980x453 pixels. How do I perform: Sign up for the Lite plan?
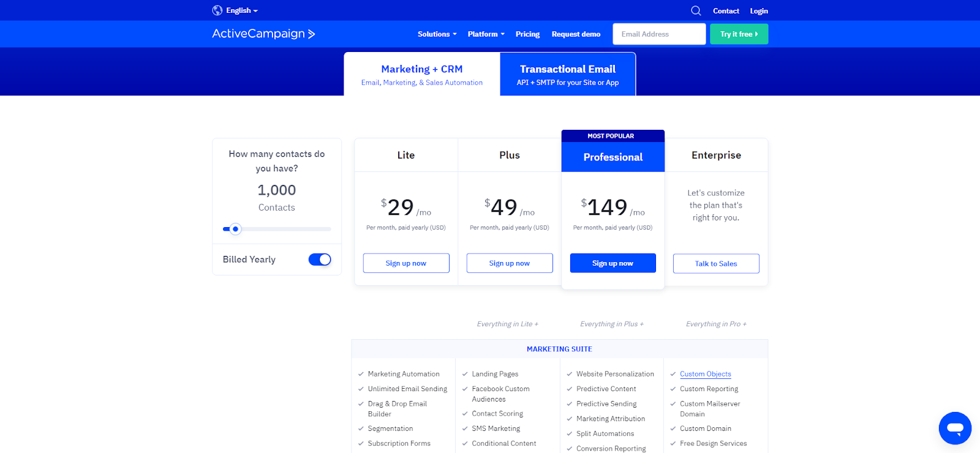coord(406,263)
